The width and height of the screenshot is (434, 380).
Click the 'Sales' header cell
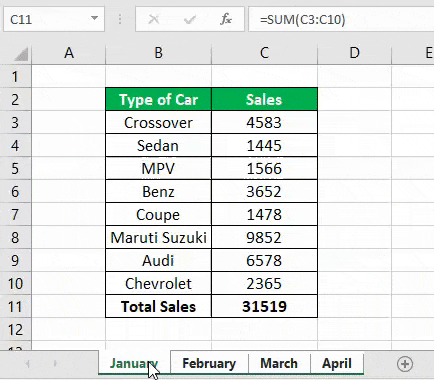[264, 99]
